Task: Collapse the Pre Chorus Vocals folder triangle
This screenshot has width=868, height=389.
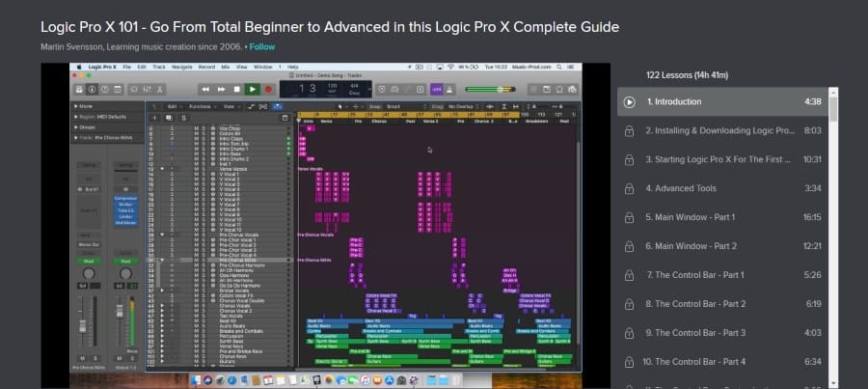Action: click(x=162, y=235)
